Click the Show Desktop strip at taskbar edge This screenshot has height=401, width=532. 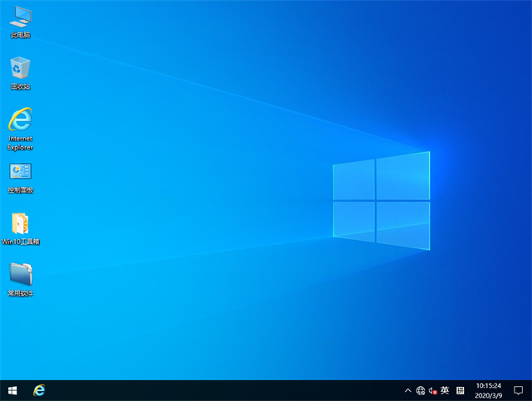(x=530, y=390)
